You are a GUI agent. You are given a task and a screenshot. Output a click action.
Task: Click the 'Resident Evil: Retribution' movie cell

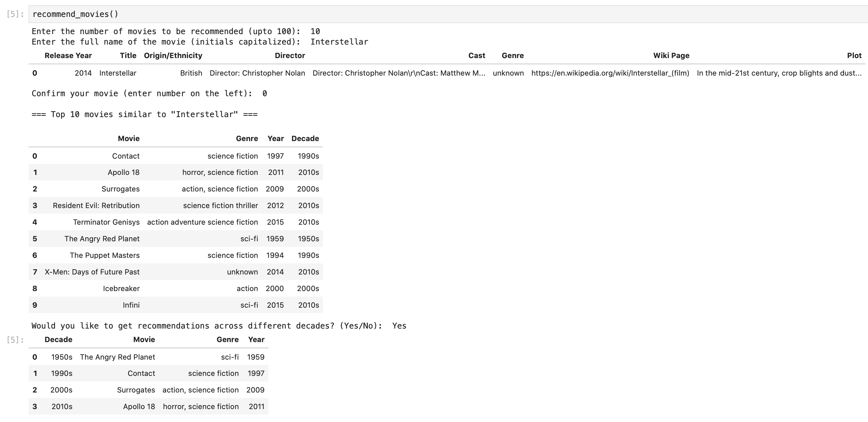pyautogui.click(x=96, y=206)
